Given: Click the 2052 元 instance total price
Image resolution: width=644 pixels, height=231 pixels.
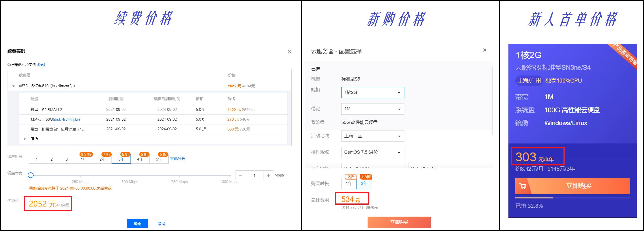Looking at the screenshot, I should (235, 86).
